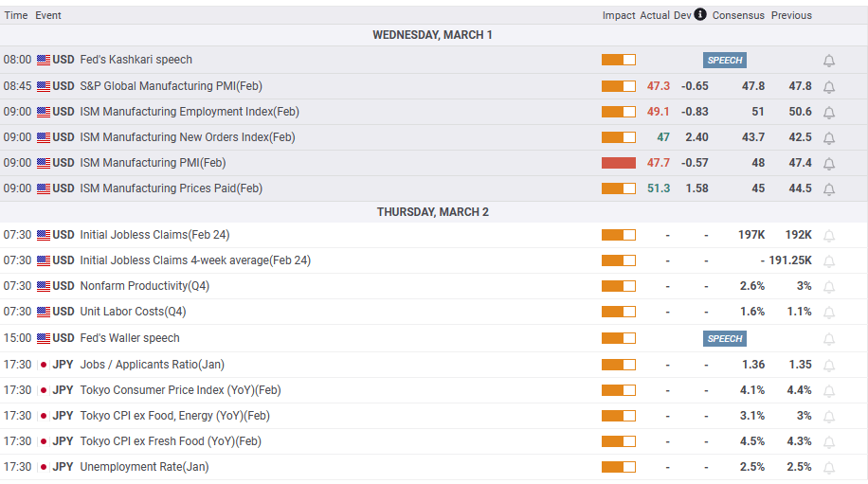This screenshot has width=868, height=484.
Task: Expand Tokyo CPI ex Fresh Food details
Action: (x=171, y=441)
